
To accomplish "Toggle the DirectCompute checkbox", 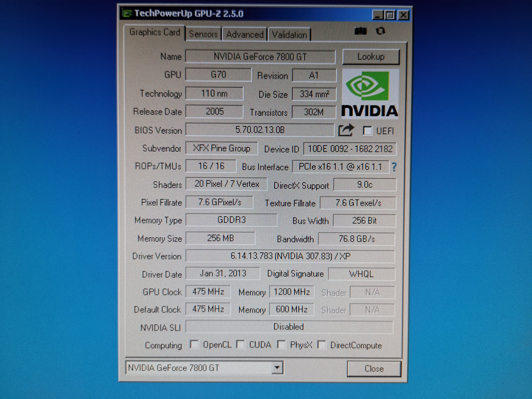I will (x=322, y=345).
